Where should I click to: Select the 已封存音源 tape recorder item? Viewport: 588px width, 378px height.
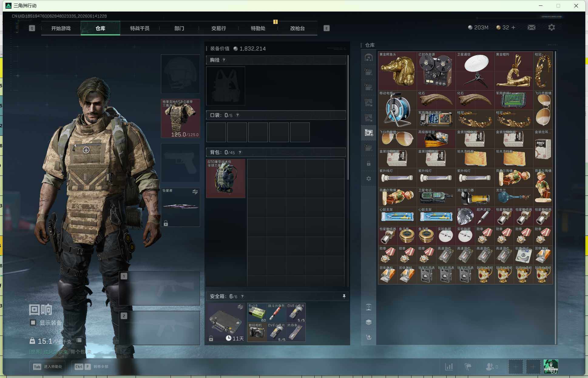(x=436, y=71)
